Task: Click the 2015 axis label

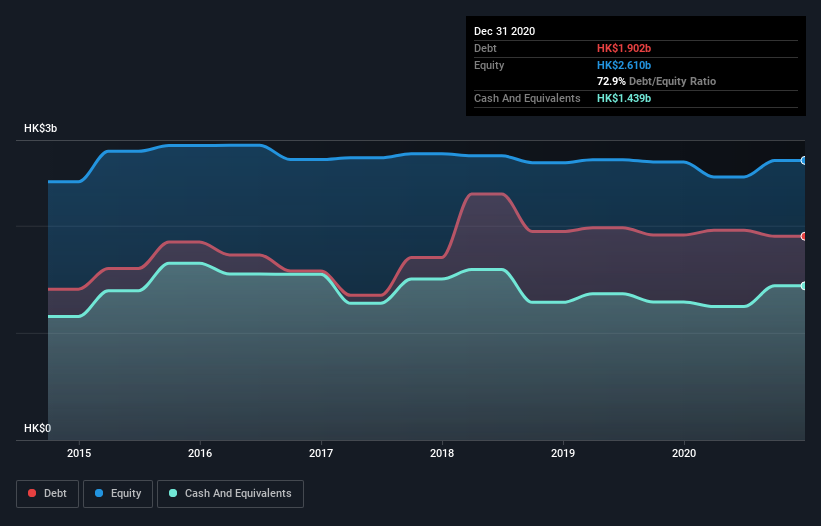Action: point(79,453)
